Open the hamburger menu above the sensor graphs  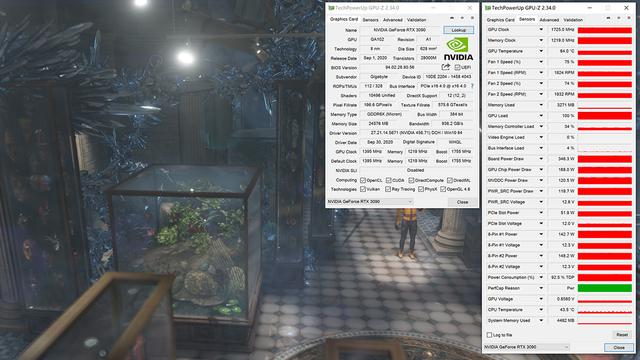629,18
